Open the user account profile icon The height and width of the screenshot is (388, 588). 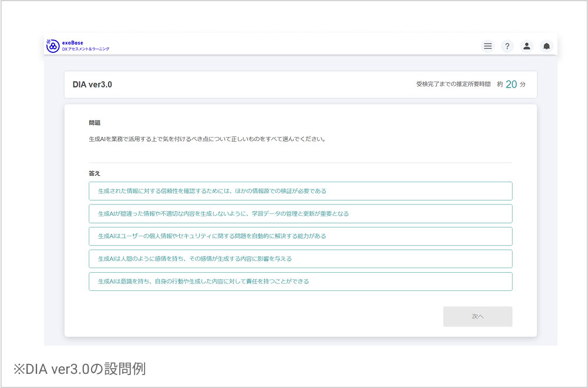(527, 46)
